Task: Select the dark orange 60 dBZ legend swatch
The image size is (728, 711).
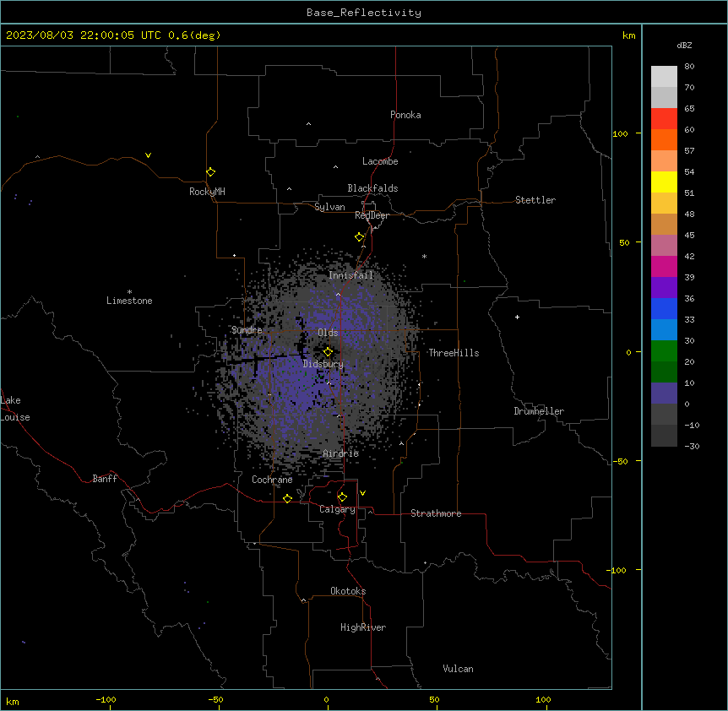Action: [664, 139]
